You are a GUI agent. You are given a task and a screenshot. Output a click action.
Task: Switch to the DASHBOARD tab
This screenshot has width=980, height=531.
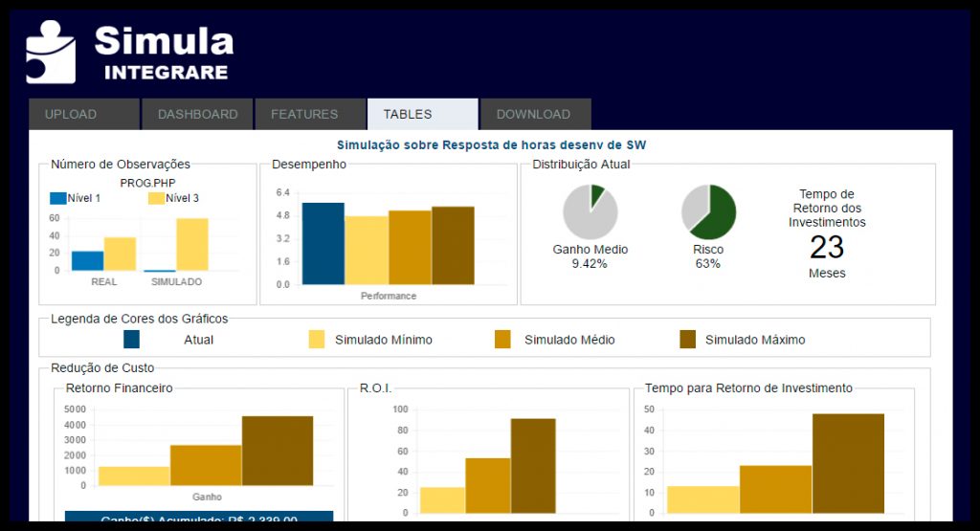(x=197, y=114)
